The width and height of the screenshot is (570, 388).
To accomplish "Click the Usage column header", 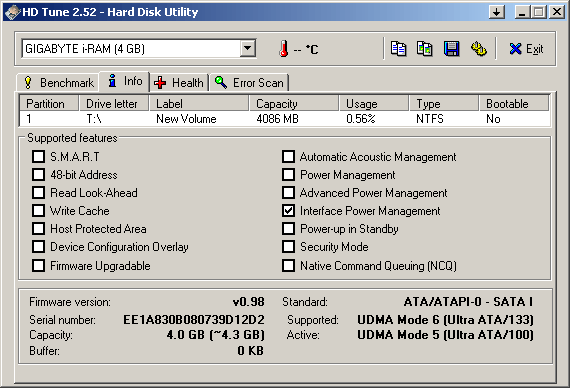I will tap(374, 104).
